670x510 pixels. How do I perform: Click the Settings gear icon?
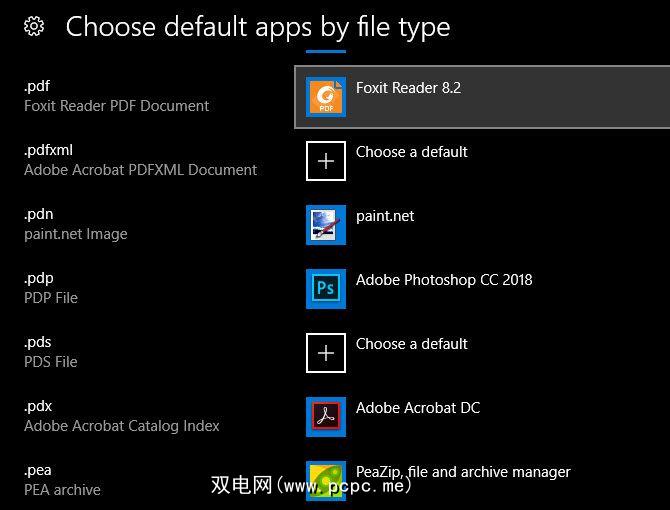(34, 26)
